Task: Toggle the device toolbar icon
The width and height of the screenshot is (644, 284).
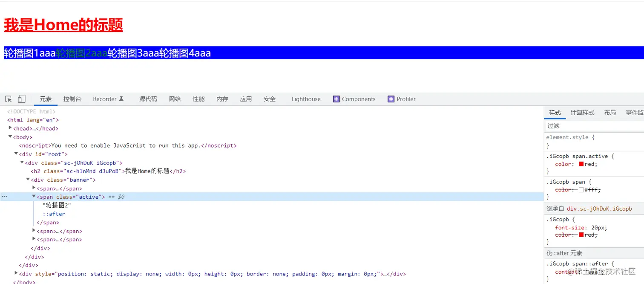Action: pos(21,99)
